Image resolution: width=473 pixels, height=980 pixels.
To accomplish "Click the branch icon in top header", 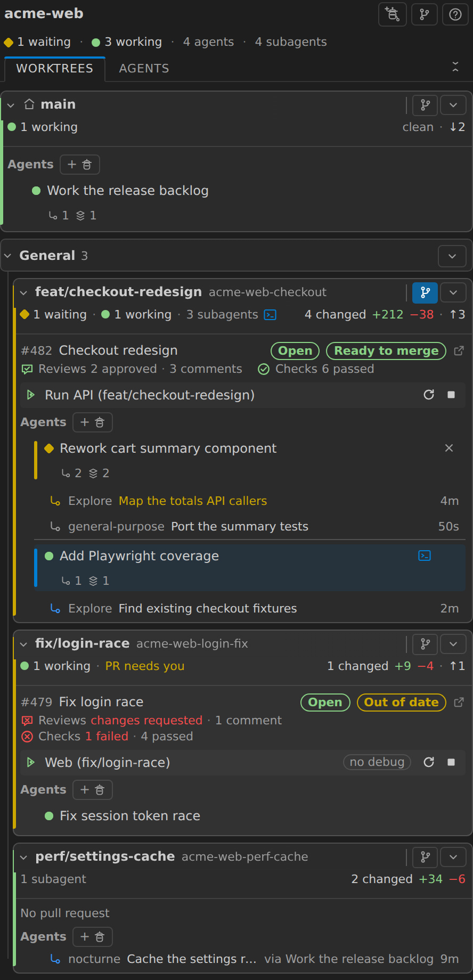I will tap(425, 14).
